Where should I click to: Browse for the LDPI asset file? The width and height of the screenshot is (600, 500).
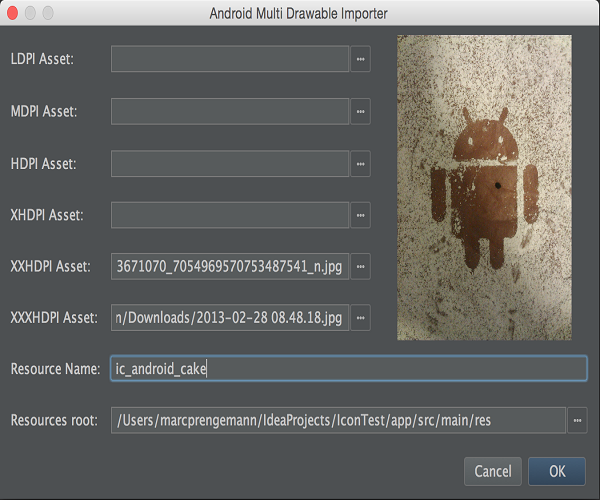[360, 59]
